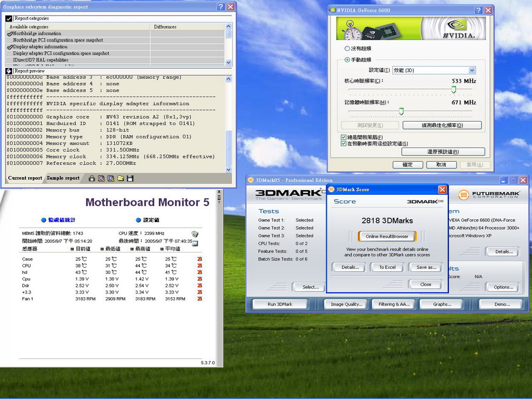Click alarm icon in CPU temperature row
Screen dimensions: 532x399
coord(199,265)
